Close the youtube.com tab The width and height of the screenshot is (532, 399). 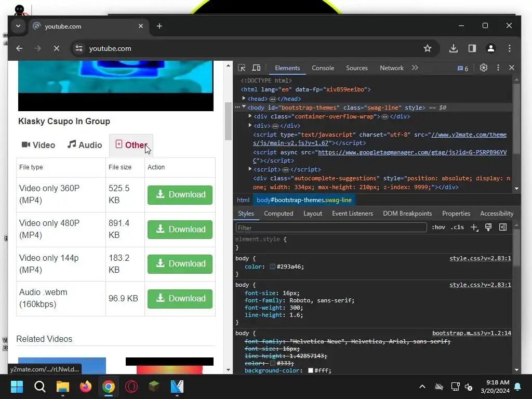141,26
